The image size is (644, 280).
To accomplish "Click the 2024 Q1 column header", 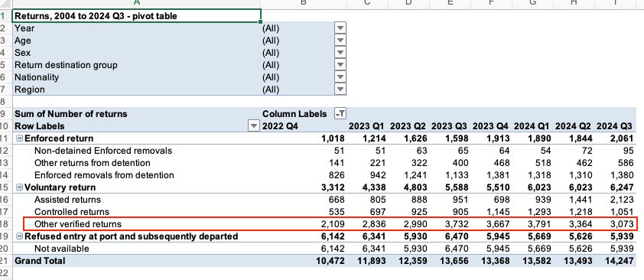I will tap(532, 126).
